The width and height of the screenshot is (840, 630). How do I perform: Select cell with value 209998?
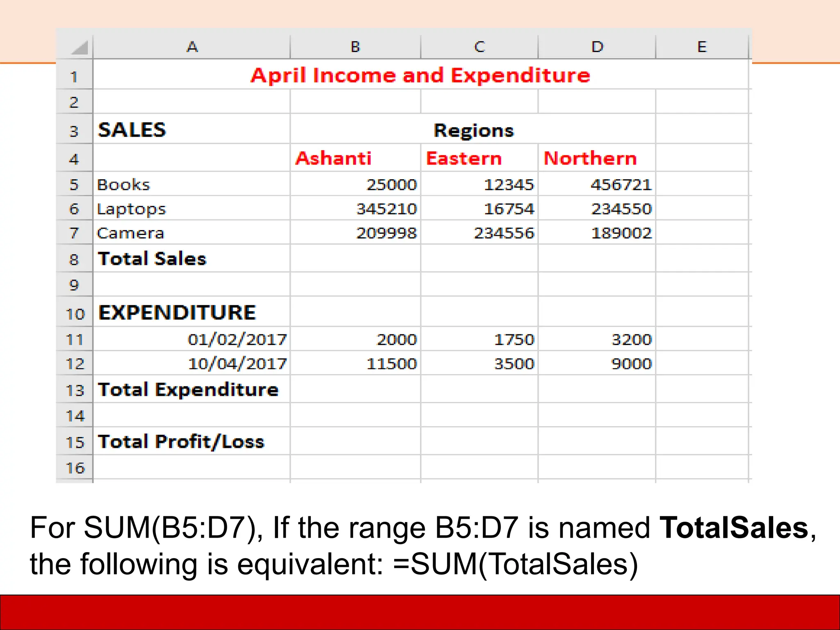tap(355, 232)
